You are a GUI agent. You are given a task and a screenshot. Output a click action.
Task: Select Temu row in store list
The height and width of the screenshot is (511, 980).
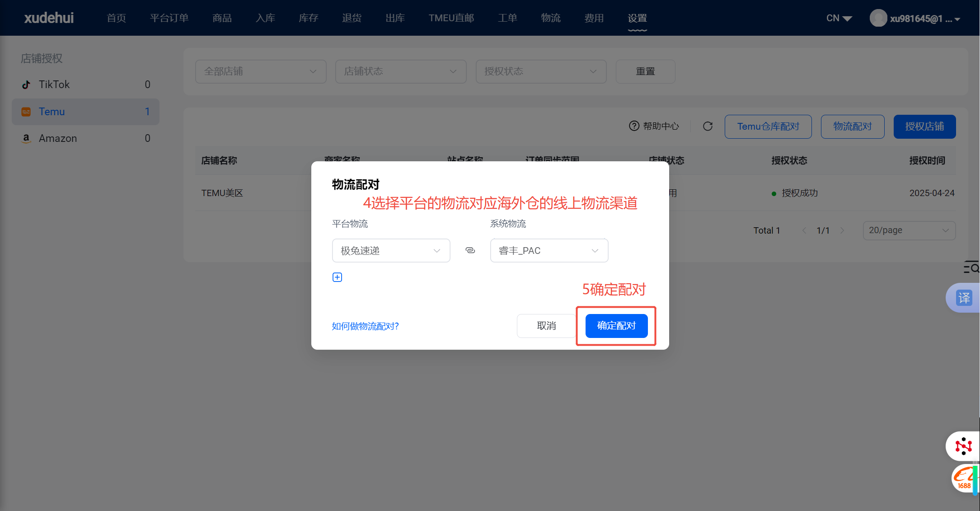[x=85, y=112]
